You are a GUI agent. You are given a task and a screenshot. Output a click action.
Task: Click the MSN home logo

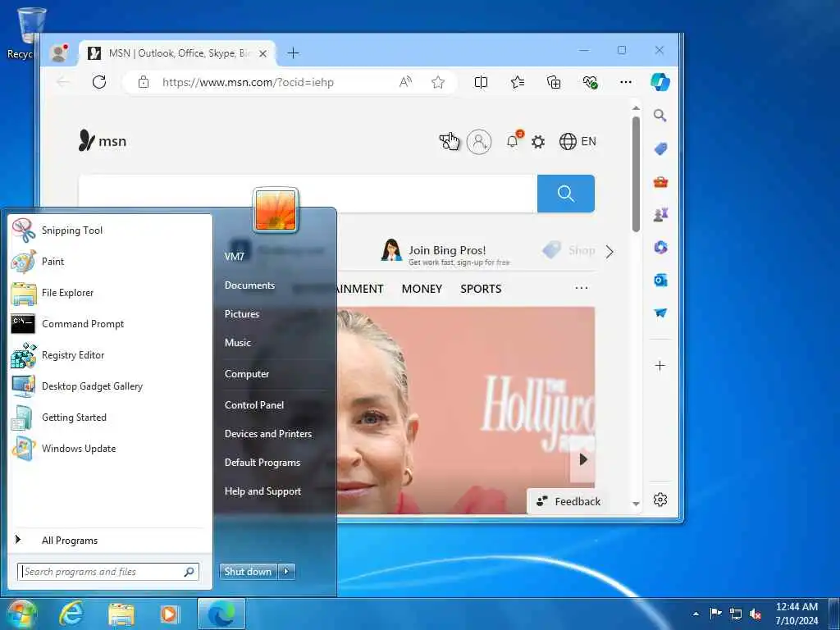[102, 141]
